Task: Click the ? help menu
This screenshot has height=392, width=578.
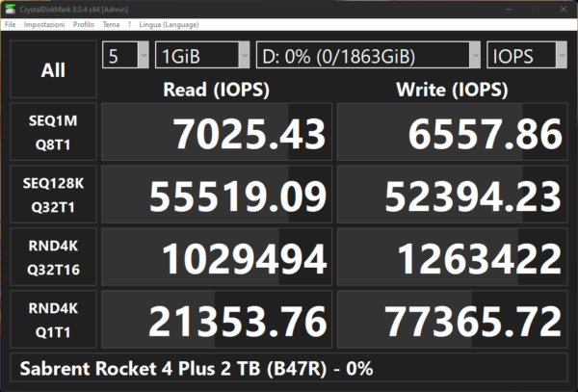Action: pyautogui.click(x=129, y=23)
